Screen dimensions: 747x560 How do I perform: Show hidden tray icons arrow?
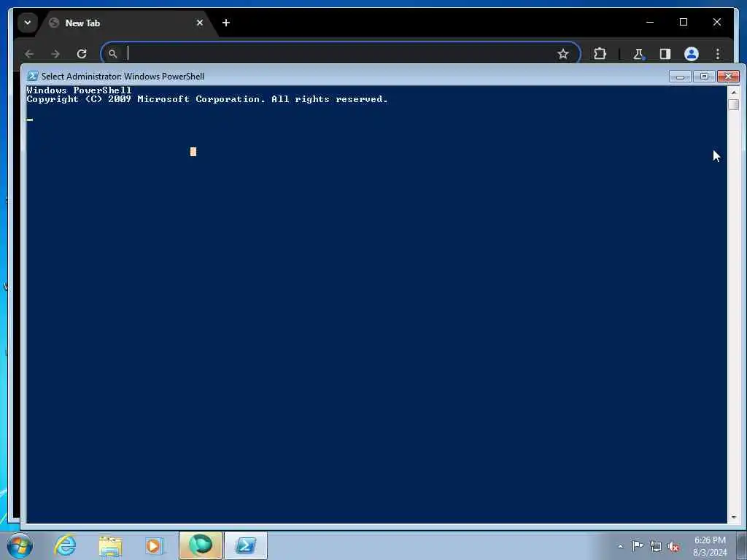pyautogui.click(x=620, y=546)
